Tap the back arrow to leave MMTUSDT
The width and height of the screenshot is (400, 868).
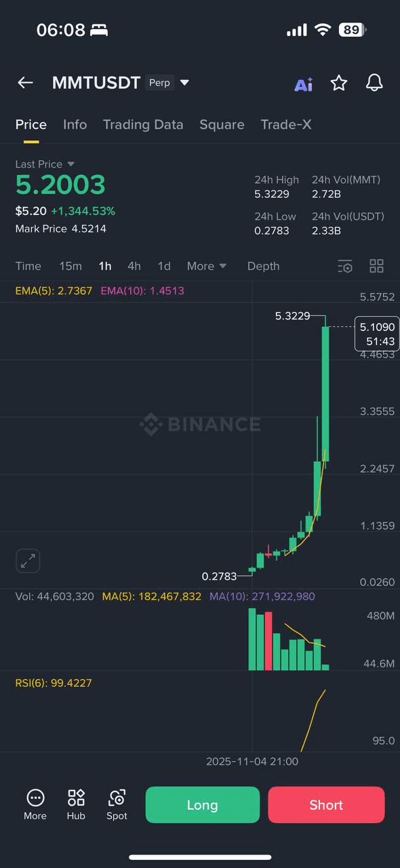pyautogui.click(x=25, y=83)
